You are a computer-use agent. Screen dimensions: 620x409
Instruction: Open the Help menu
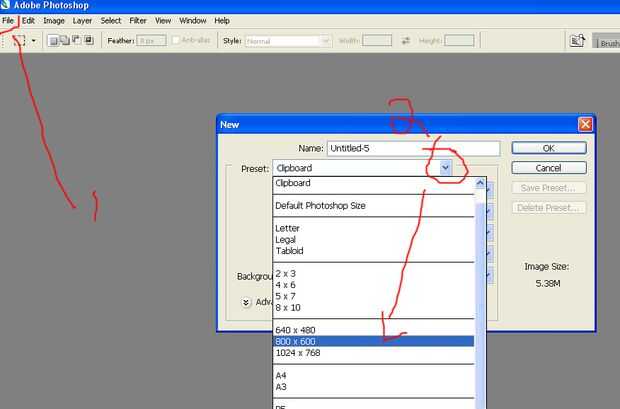(x=222, y=21)
